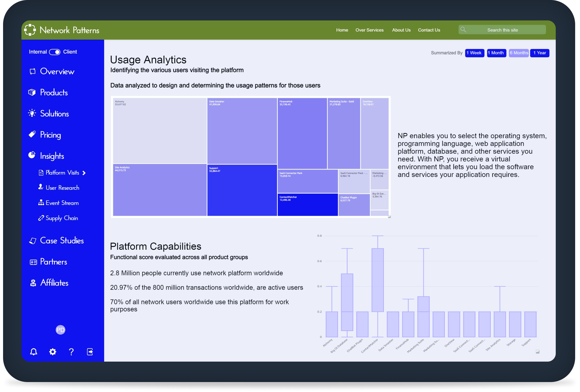
Task: Click the PD user avatar
Action: coord(60,330)
